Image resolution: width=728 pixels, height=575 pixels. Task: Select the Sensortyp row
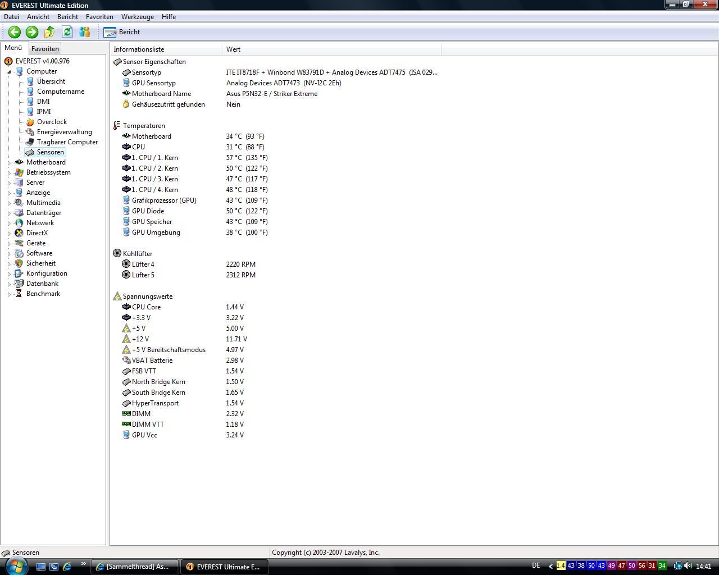click(280, 72)
